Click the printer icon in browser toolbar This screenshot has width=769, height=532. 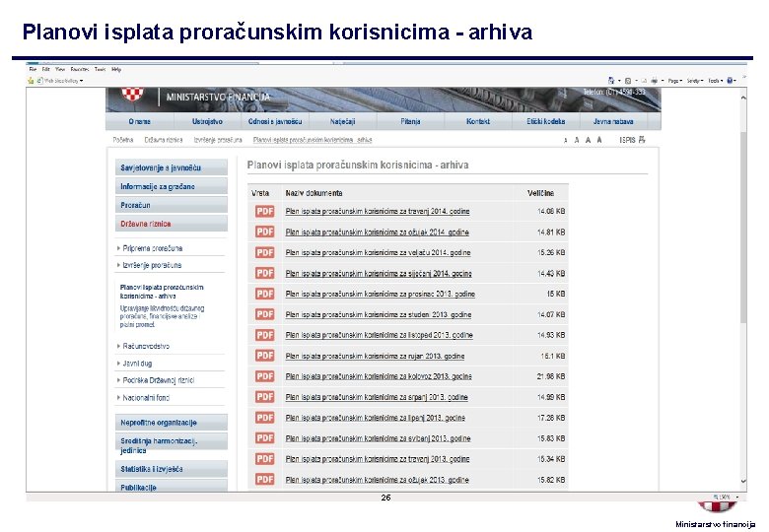click(x=654, y=81)
